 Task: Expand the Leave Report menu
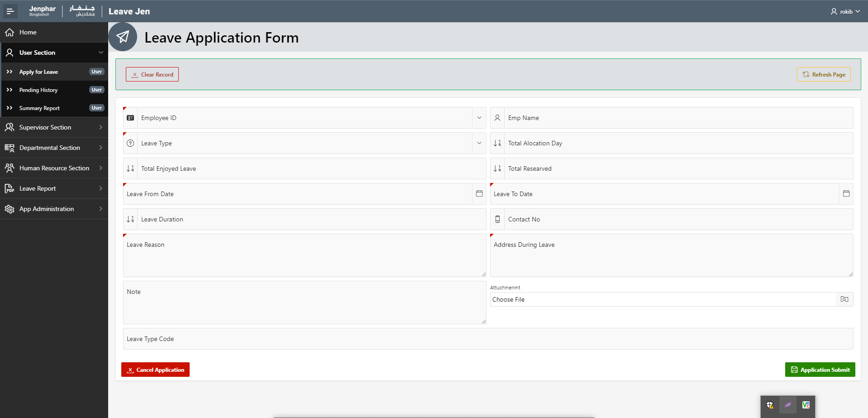[54, 188]
